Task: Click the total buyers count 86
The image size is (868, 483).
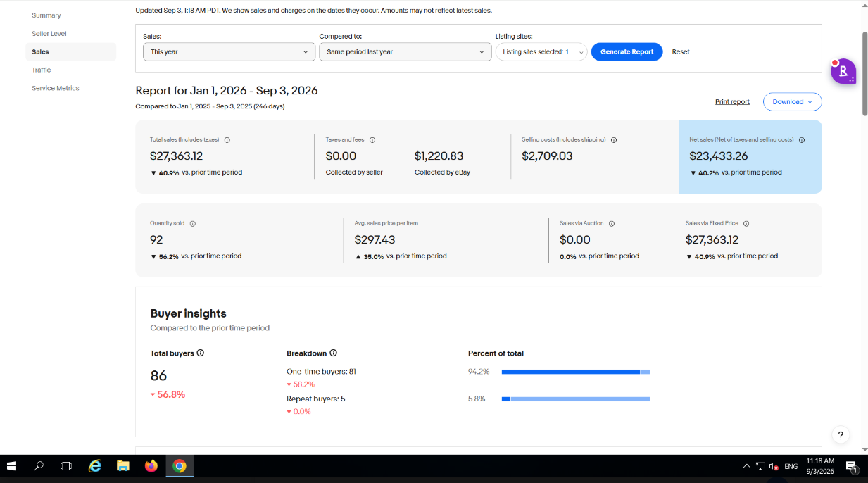Action: (158, 376)
